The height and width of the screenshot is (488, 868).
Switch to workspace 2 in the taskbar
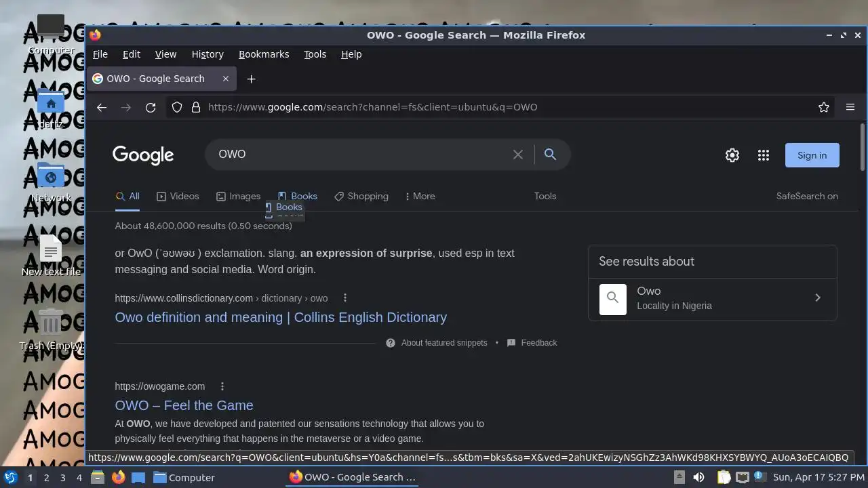pos(46,478)
